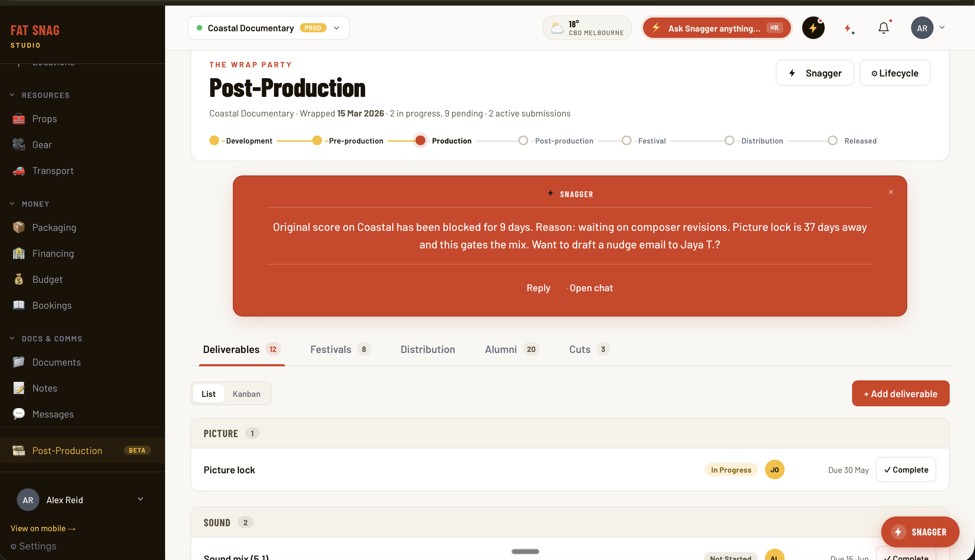
Task: Click Reply in the Snagger banner
Action: 538,288
